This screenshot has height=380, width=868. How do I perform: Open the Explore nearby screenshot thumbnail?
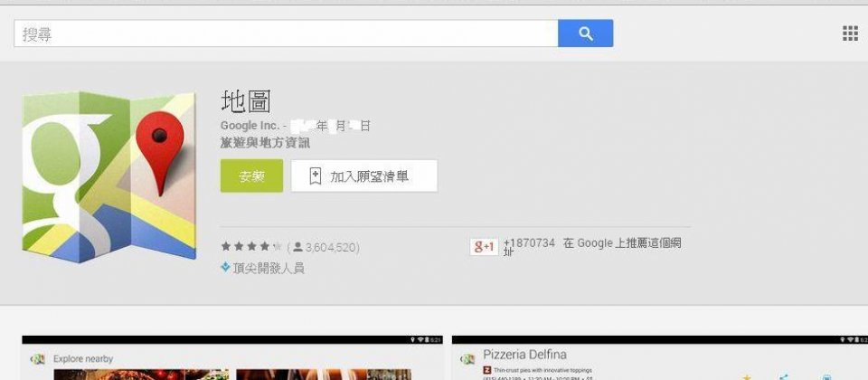click(x=232, y=358)
